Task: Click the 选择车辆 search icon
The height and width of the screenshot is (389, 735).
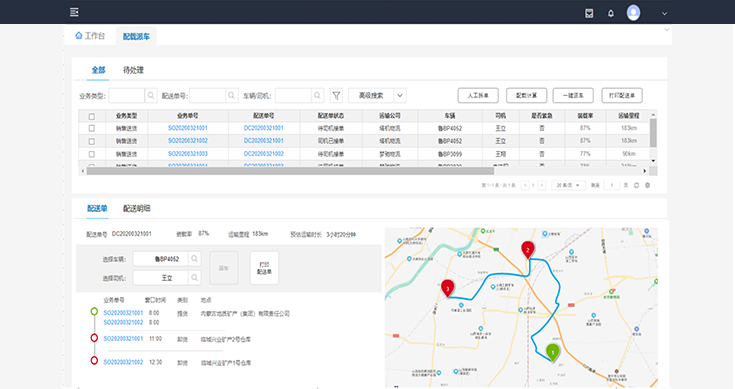Action: click(x=195, y=259)
